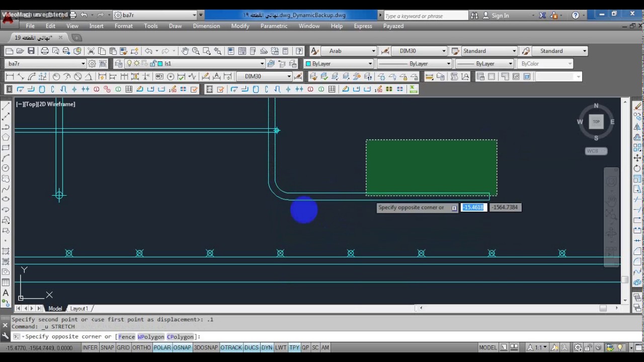This screenshot has height=362, width=644.
Task: Toggle GRID display in status bar
Action: tap(123, 347)
